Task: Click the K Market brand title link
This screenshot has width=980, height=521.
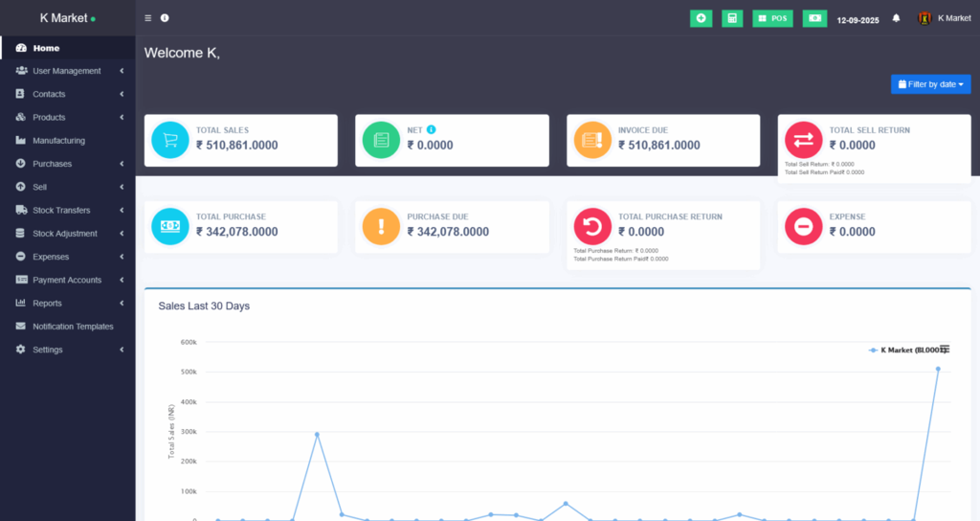Action: coord(63,18)
